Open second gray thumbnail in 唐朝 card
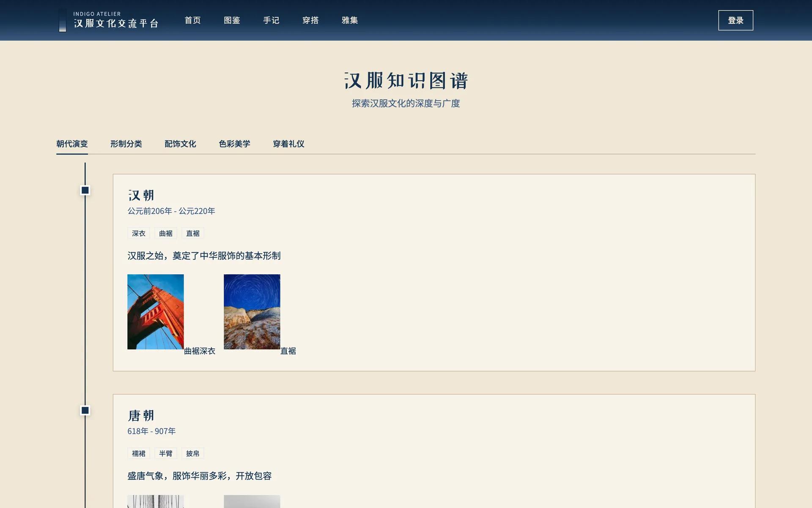 coord(252,501)
